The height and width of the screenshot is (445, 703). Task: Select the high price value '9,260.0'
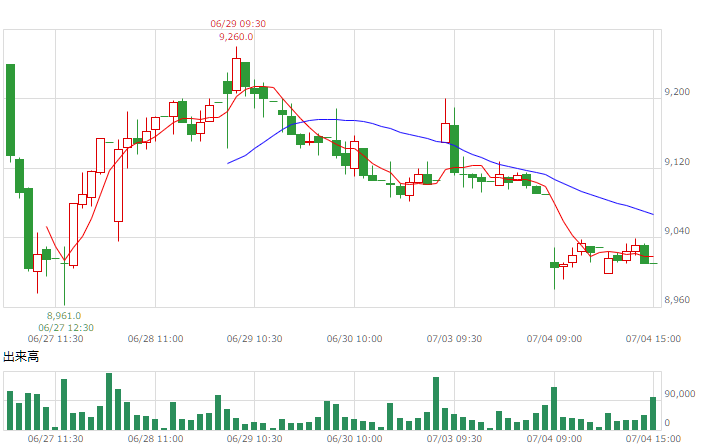(236, 37)
